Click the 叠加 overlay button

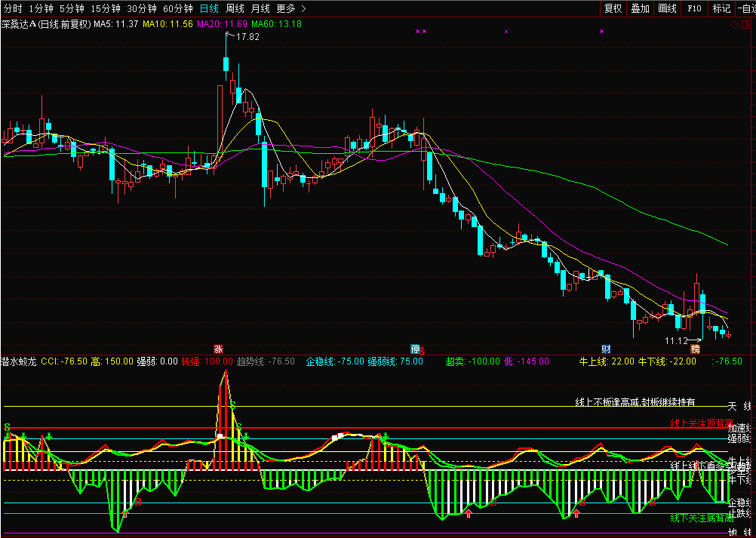(641, 8)
